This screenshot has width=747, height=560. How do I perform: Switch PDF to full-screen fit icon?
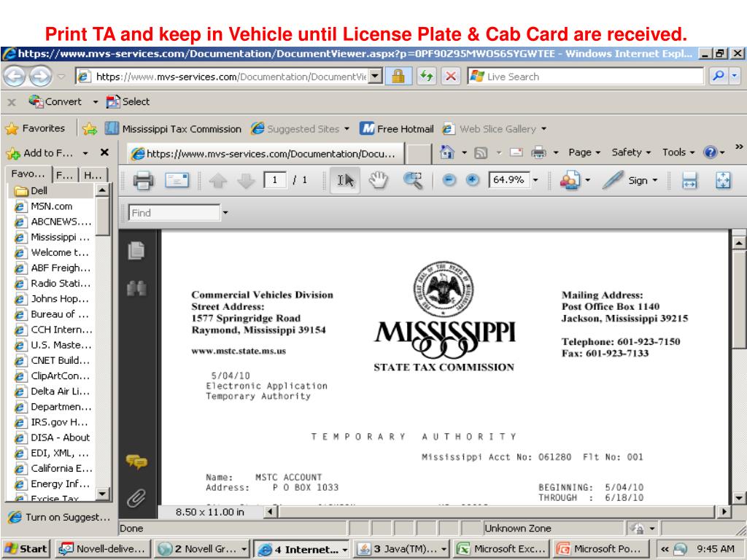point(723,181)
